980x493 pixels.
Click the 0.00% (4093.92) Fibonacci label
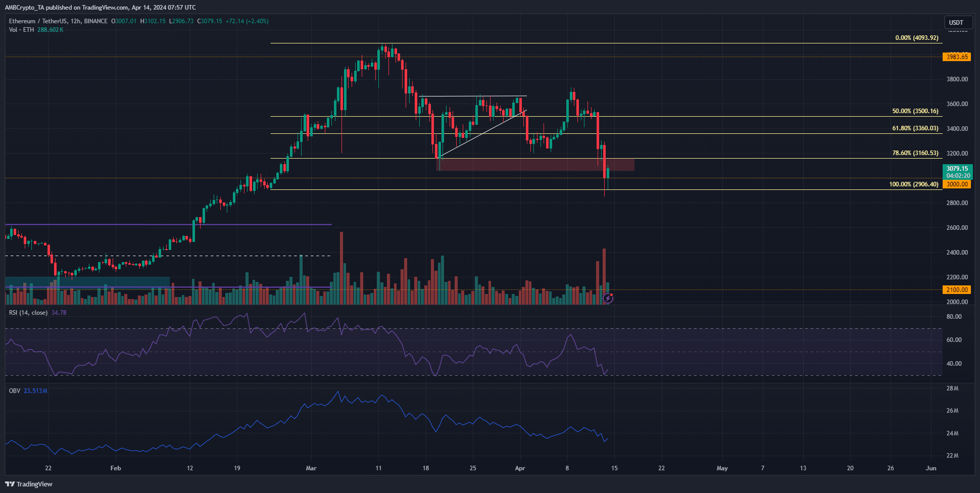916,38
